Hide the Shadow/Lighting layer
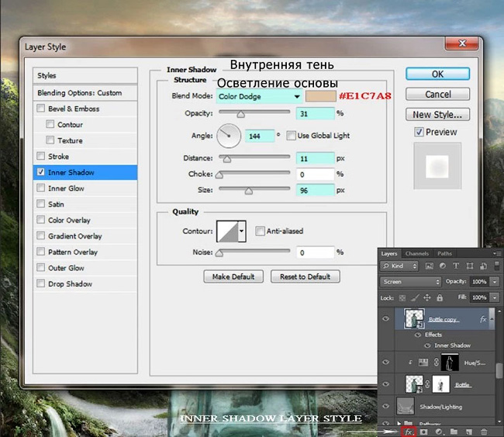 [x=385, y=406]
